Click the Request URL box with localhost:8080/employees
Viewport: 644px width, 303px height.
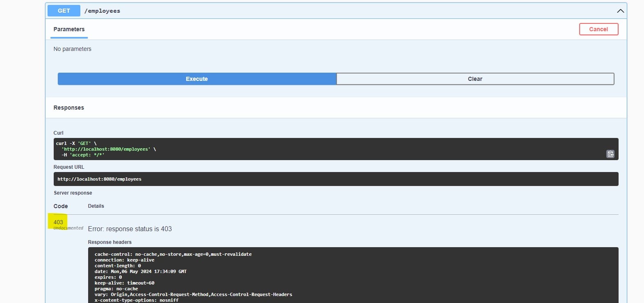coord(336,179)
